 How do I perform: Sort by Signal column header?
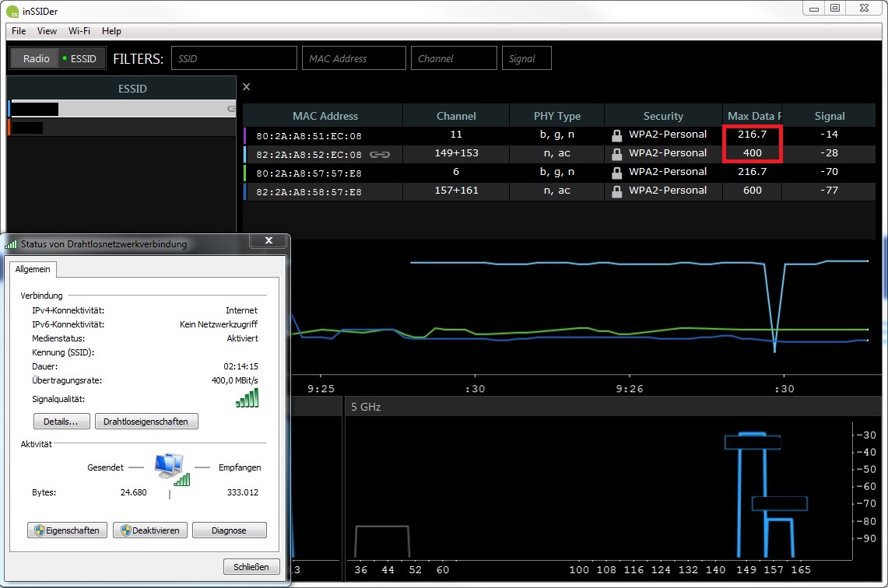coord(829,116)
